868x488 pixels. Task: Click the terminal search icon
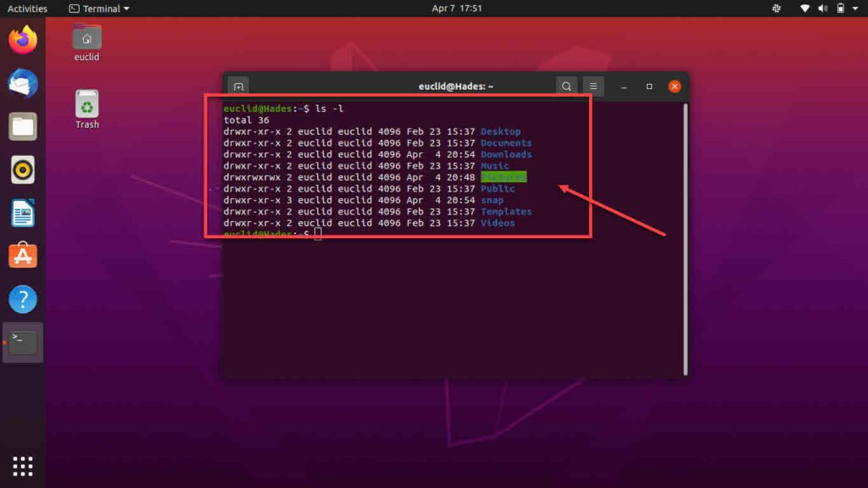click(x=565, y=86)
